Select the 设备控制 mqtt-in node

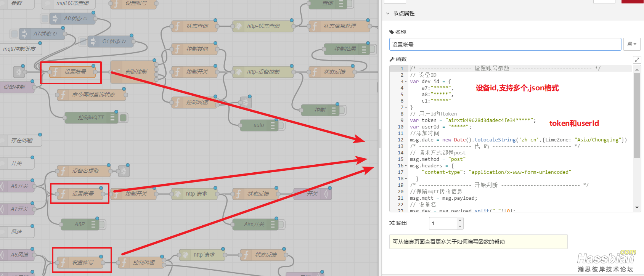(16, 87)
